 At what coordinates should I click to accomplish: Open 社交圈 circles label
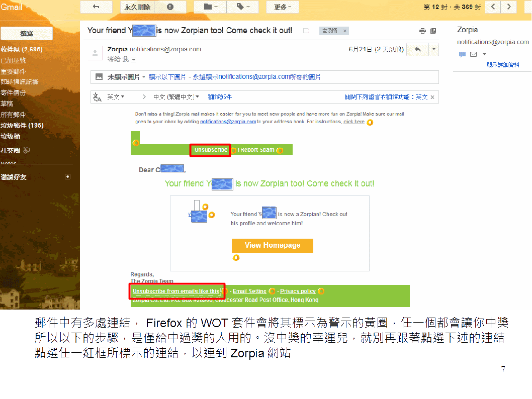10,151
